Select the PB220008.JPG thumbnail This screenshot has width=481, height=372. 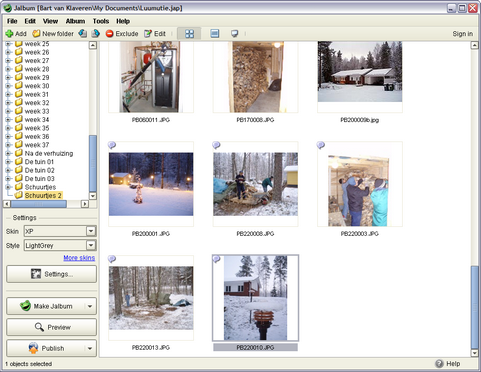coord(255,184)
